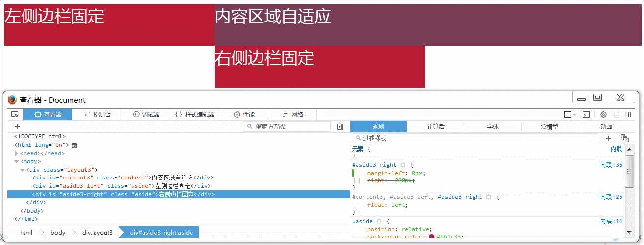The image size is (644, 245).
Task: Select 查看器 inspector tab
Action: coord(48,115)
